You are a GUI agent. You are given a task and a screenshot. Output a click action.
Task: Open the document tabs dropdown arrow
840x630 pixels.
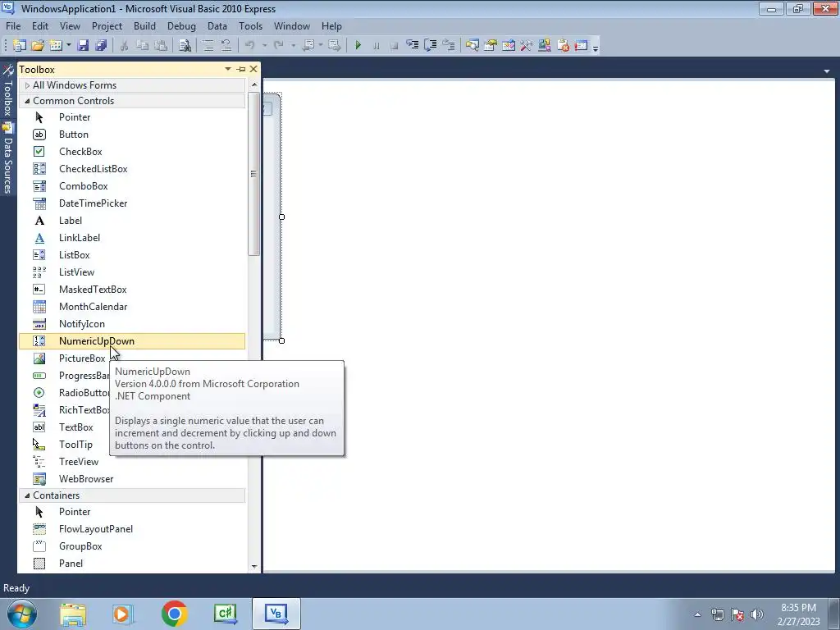click(x=827, y=71)
